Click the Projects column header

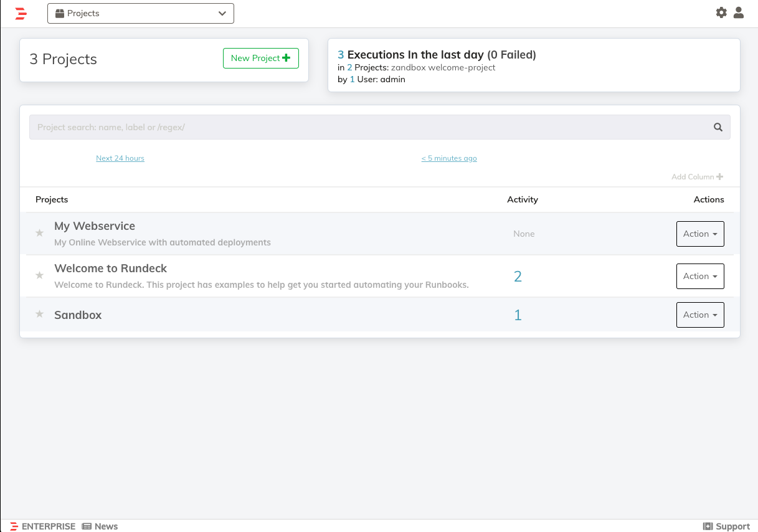[52, 199]
